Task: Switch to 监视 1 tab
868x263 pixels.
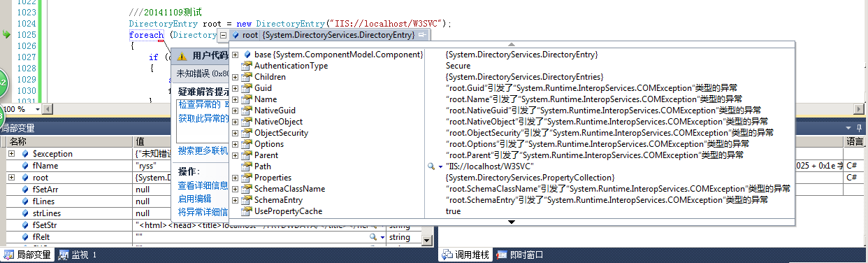Action: pos(78,255)
